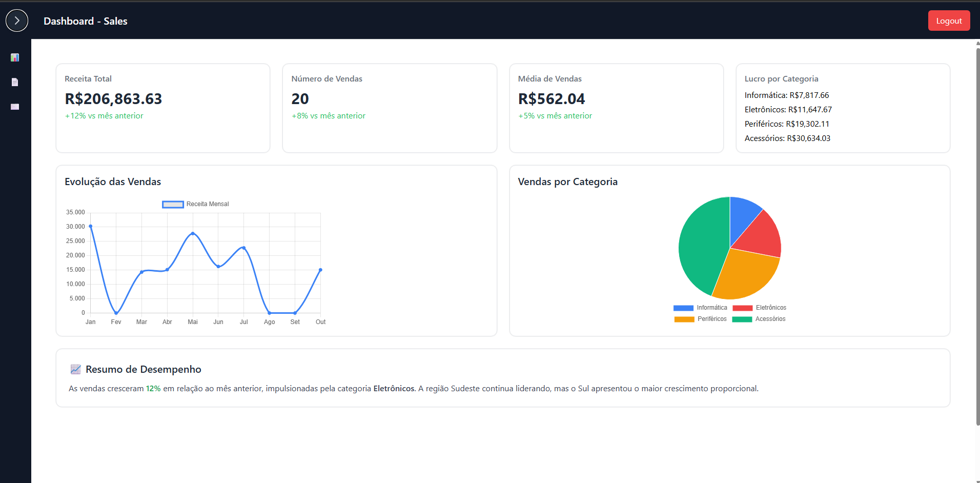The width and height of the screenshot is (980, 483).
Task: Click the Informática: R$7,817.66 profit line
Action: click(x=787, y=95)
